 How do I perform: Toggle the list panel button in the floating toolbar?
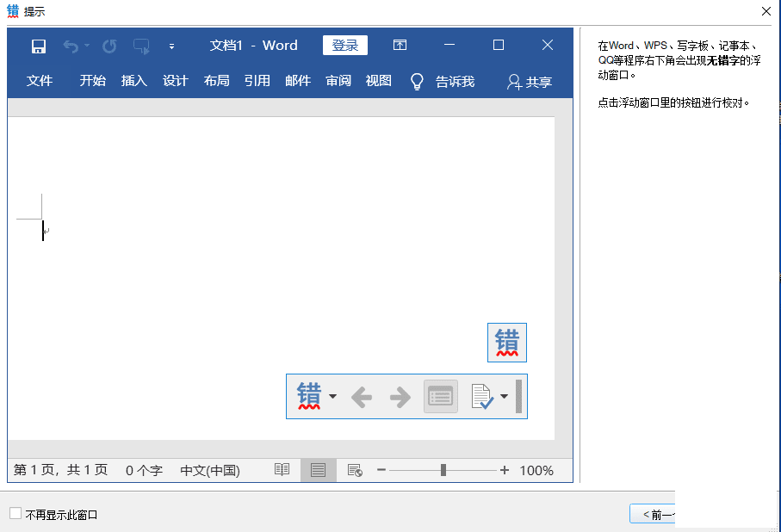click(441, 397)
